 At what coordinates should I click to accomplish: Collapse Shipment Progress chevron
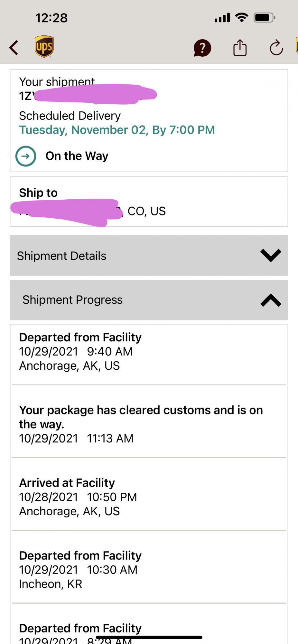pos(271,300)
